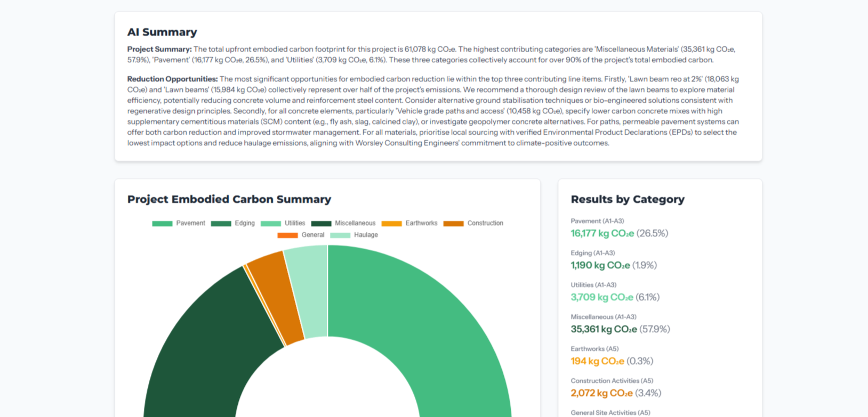The width and height of the screenshot is (868, 417).
Task: Click the General Site Activities (A5) label
Action: tap(610, 413)
